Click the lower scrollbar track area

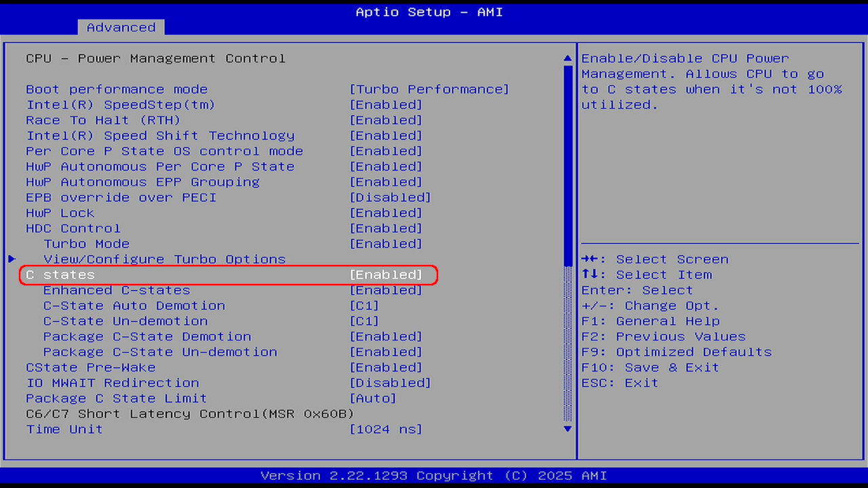(x=568, y=344)
